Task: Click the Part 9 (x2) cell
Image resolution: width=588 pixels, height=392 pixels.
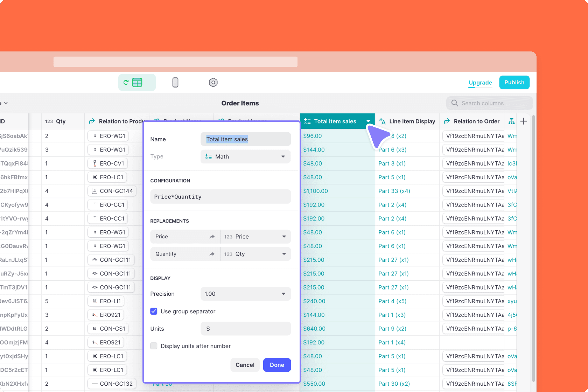Action: tap(407, 329)
